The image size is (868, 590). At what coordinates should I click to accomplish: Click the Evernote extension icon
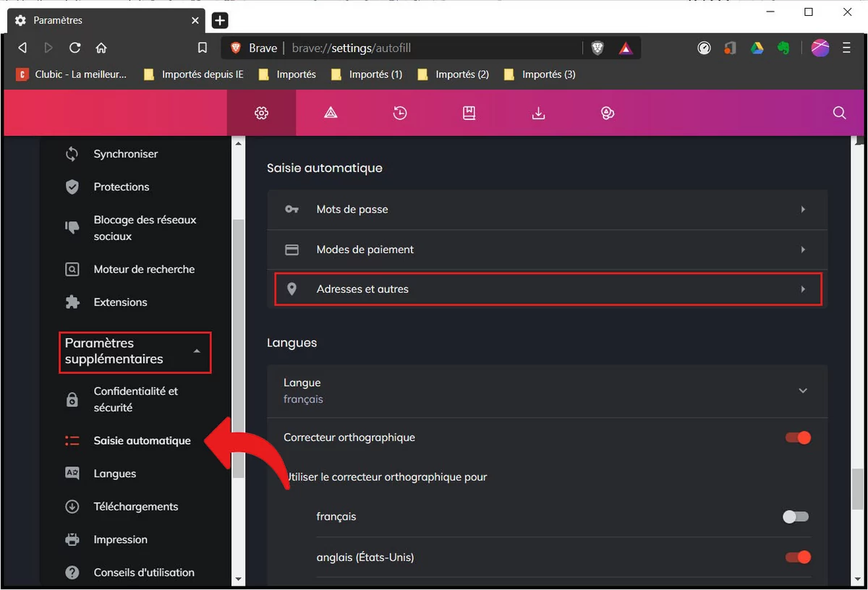click(x=783, y=48)
